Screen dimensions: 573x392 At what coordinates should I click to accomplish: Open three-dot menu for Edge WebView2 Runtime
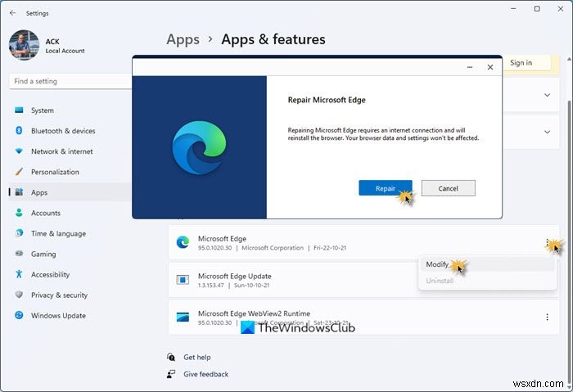[x=547, y=317]
